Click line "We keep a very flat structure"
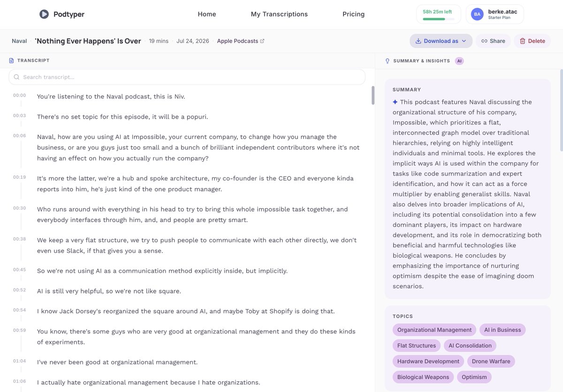This screenshot has width=563, height=392. (197, 245)
